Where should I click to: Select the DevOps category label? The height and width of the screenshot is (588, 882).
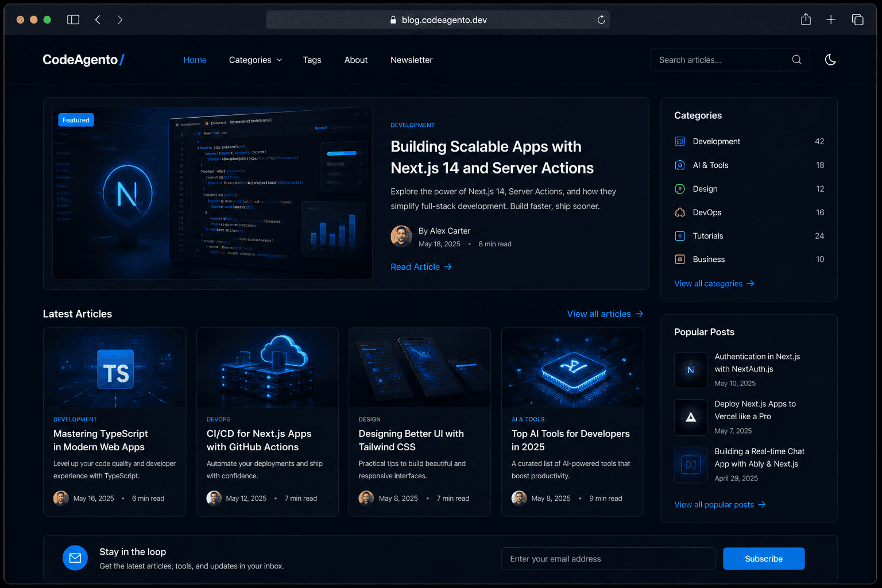[707, 212]
